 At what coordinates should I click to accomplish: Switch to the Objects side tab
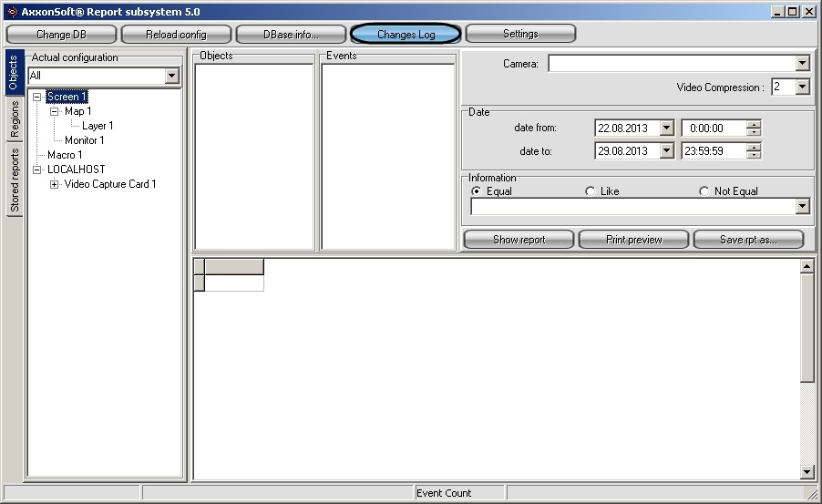14,72
